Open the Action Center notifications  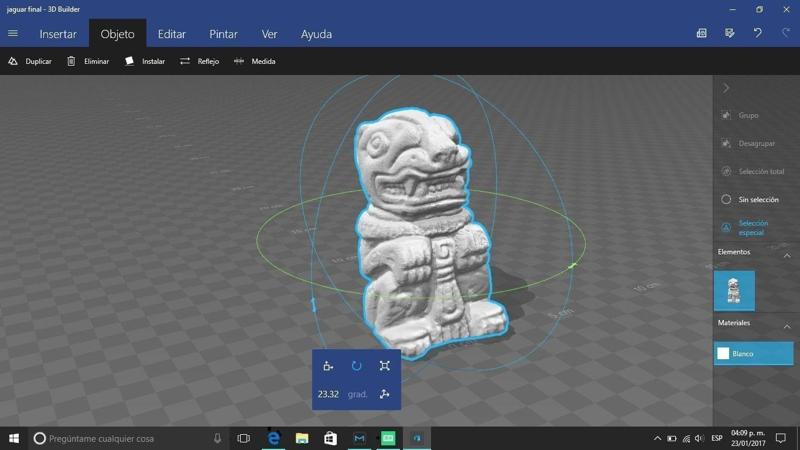tap(781, 438)
